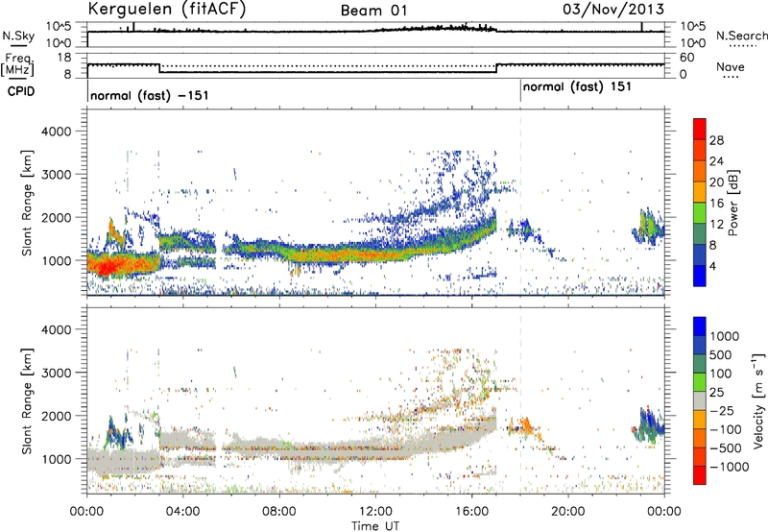Image resolution: width=768 pixels, height=532 pixels.
Task: Click the blue bottom of power colorbar
Action: [x=700, y=276]
